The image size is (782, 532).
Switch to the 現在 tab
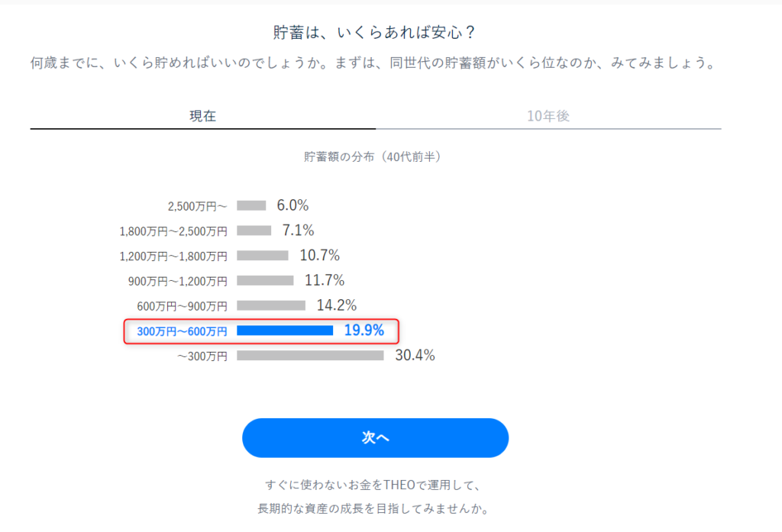pos(202,116)
